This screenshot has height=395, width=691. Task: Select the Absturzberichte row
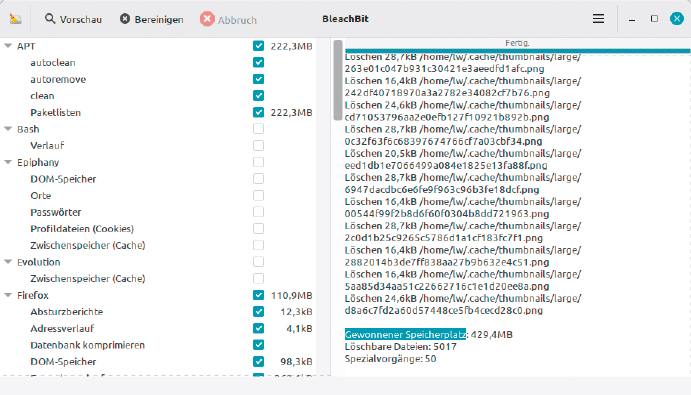[159, 312]
